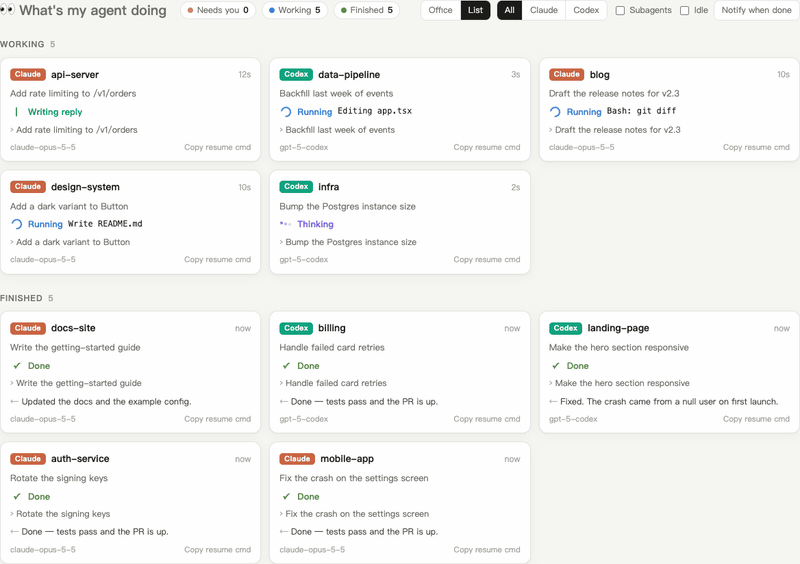The width and height of the screenshot is (800, 564).
Task: Select the All filter tab
Action: point(509,10)
